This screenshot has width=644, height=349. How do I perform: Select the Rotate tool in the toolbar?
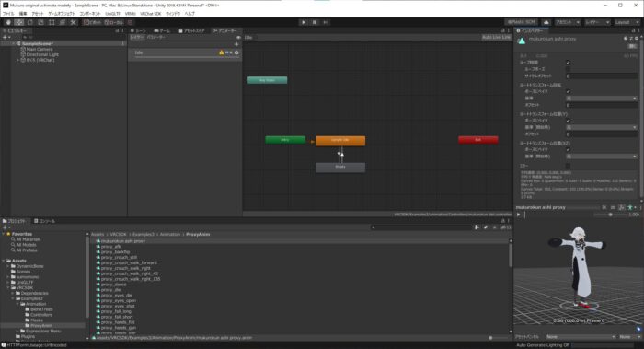[x=30, y=22]
